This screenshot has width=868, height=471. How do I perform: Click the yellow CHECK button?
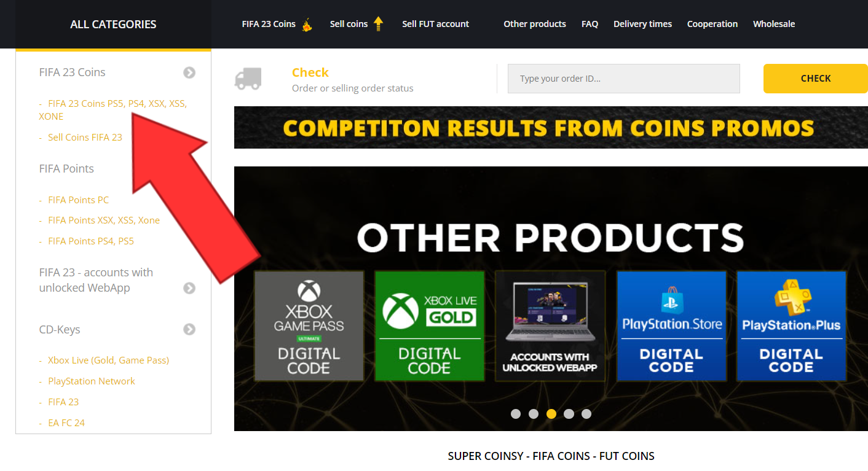tap(816, 79)
